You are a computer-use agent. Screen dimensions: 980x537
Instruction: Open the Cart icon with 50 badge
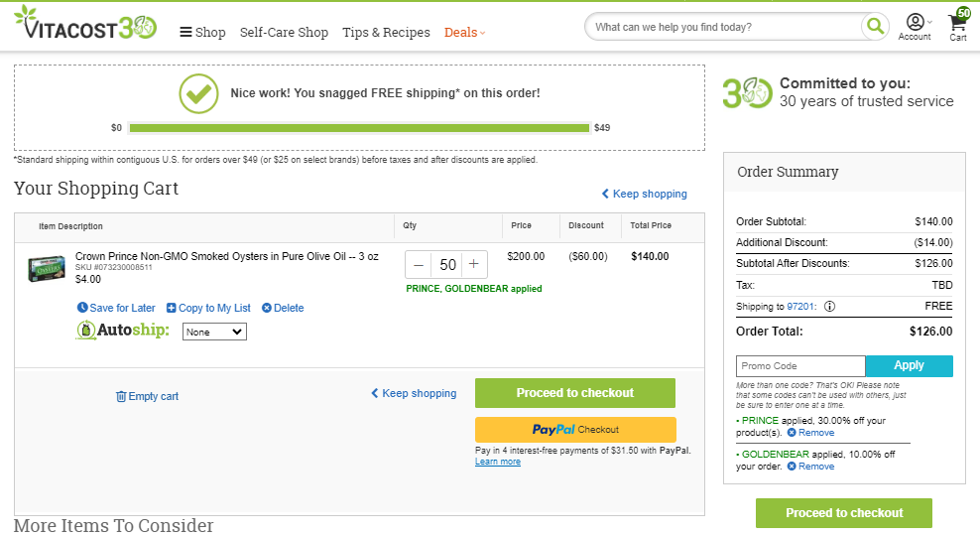point(958,23)
